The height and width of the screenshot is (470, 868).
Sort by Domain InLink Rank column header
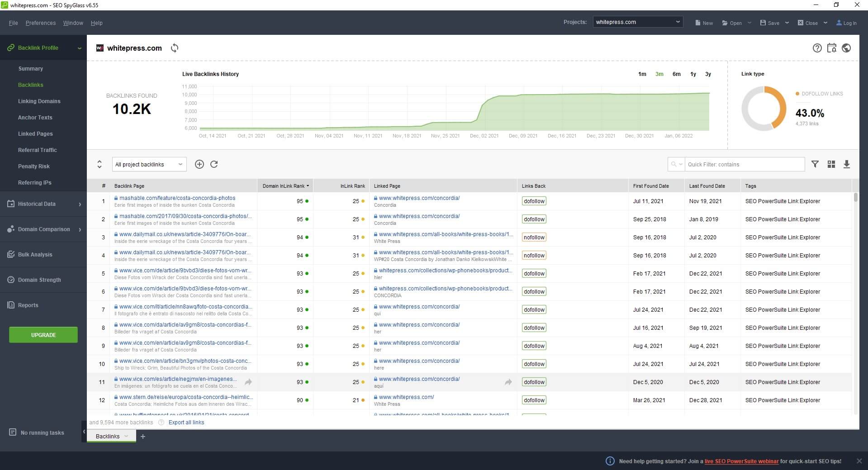285,186
